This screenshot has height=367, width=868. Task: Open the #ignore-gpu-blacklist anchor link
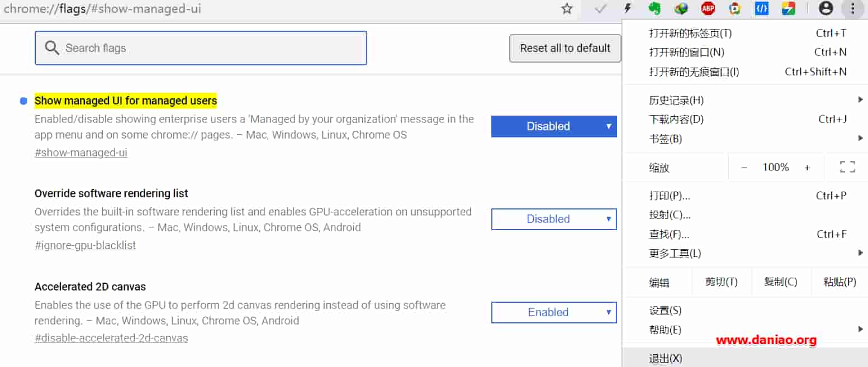click(x=85, y=245)
